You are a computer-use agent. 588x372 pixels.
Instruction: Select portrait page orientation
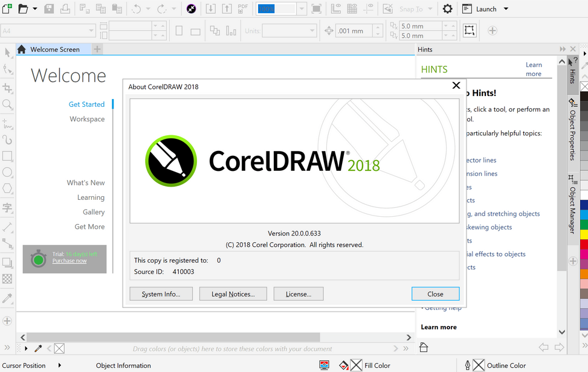(x=179, y=31)
